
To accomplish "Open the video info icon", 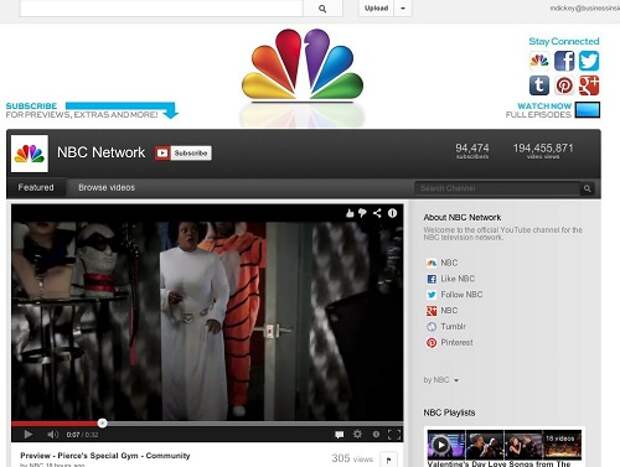I will pos(392,214).
